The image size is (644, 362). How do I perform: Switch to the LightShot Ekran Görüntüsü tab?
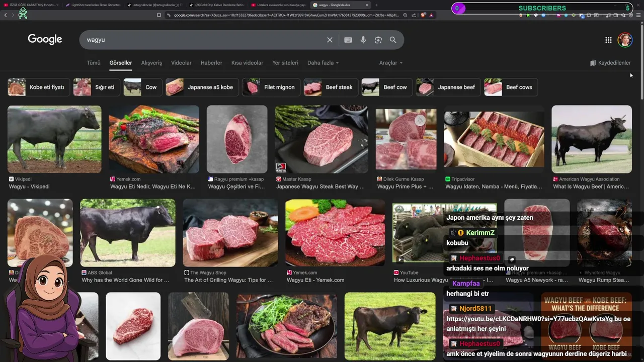[93, 5]
